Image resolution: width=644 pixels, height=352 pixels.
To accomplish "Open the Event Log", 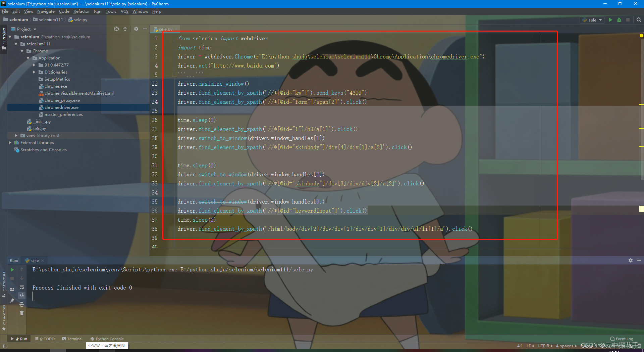I will coord(622,339).
